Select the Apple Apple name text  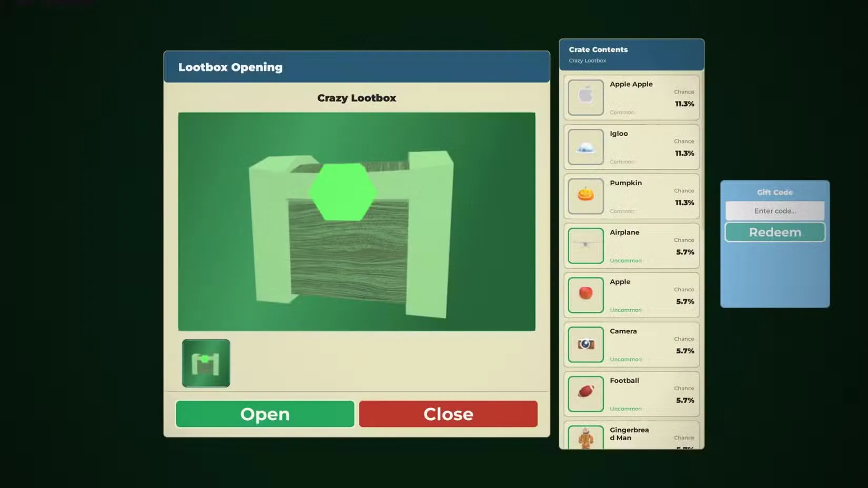point(631,84)
